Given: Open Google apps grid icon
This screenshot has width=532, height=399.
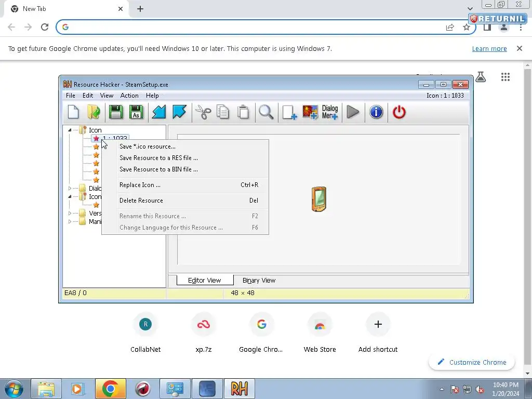Looking at the screenshot, I should pos(505,77).
